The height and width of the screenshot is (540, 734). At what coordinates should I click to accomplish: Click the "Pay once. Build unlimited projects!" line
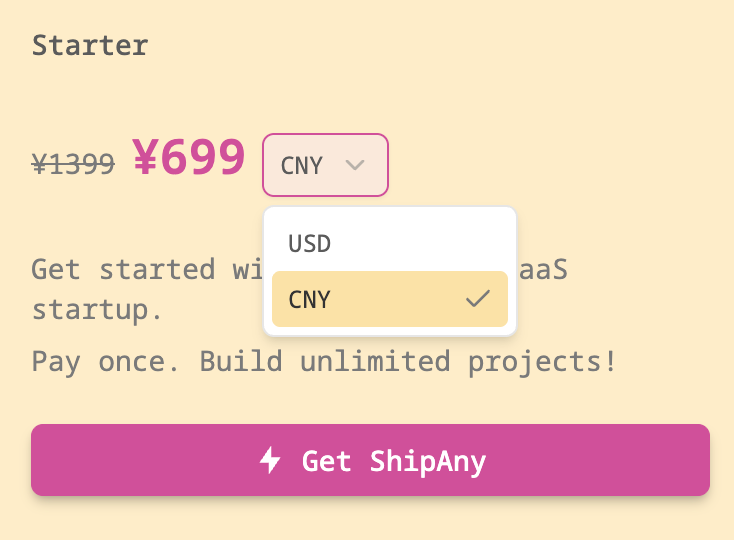pos(324,360)
